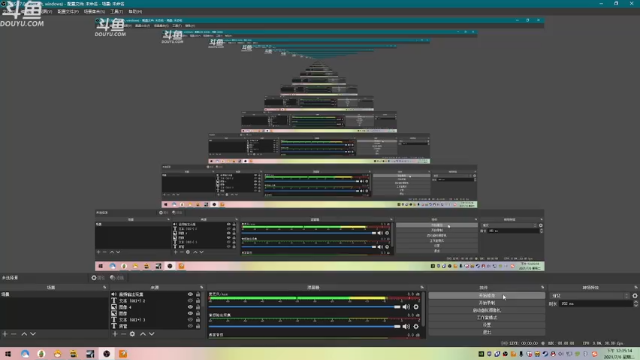Viewport: 640px width, 360px height.
Task: Open settings gear for first mixer channel
Action: (x=416, y=307)
